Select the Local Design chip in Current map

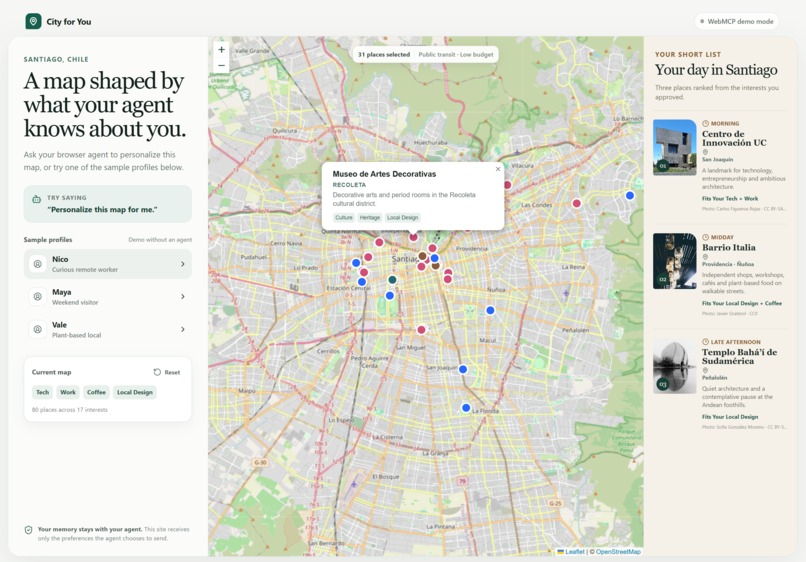(x=135, y=392)
